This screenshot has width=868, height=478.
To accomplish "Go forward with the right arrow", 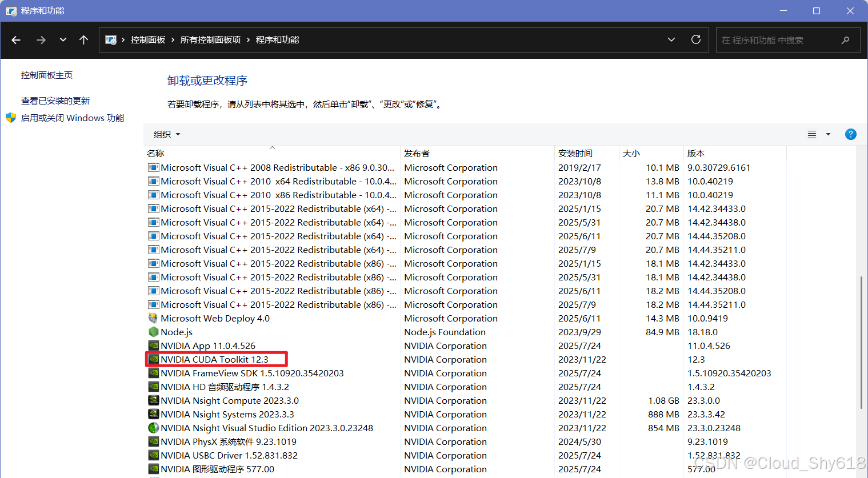I will (41, 40).
